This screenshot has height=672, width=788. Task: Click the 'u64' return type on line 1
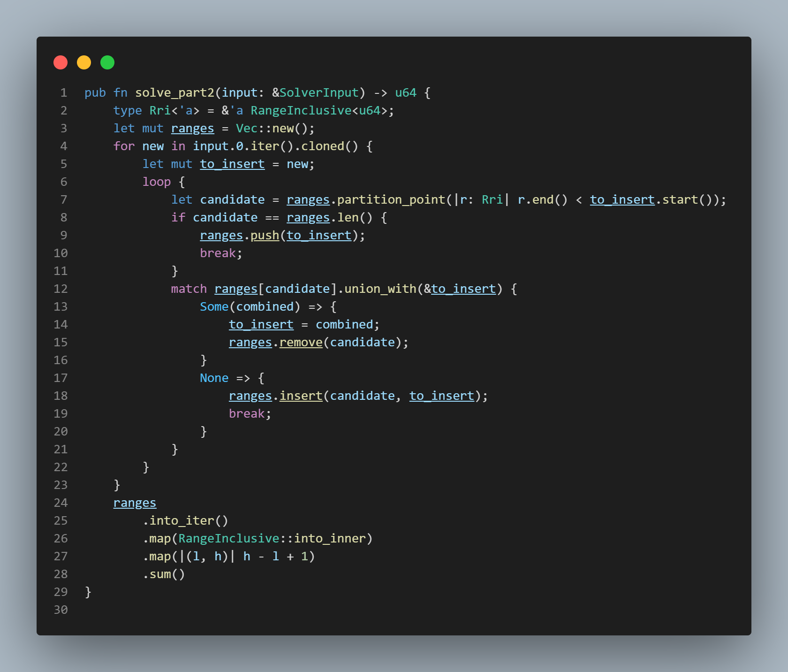pos(406,93)
